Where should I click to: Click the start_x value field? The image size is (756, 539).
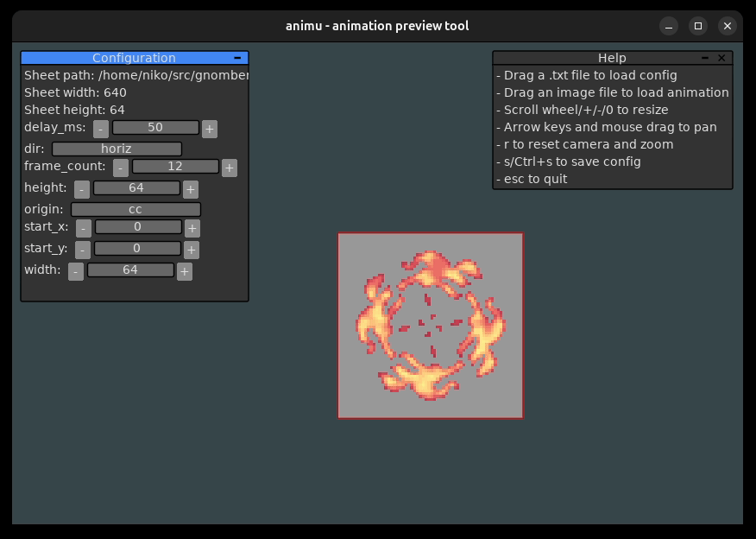point(136,226)
